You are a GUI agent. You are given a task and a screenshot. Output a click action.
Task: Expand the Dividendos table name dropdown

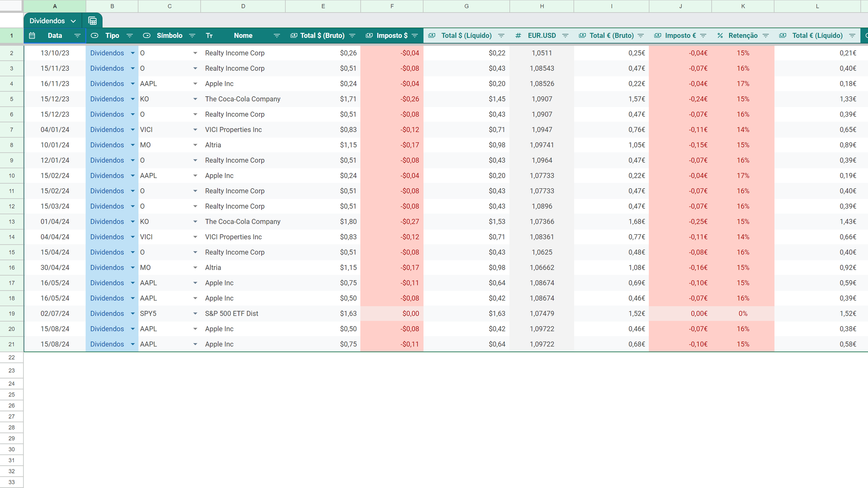[73, 21]
